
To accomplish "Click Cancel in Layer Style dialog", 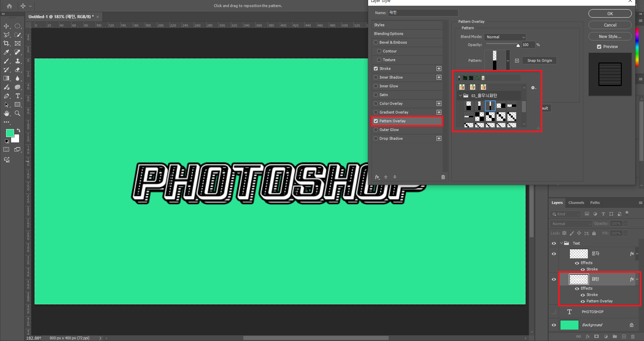I will (610, 25).
